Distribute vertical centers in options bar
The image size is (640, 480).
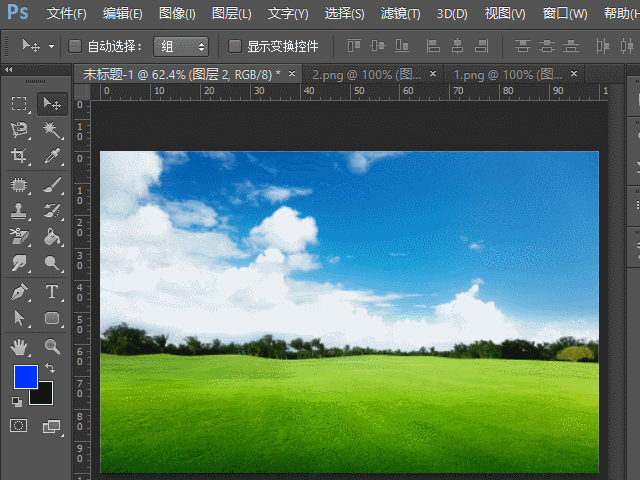pyautogui.click(x=547, y=46)
